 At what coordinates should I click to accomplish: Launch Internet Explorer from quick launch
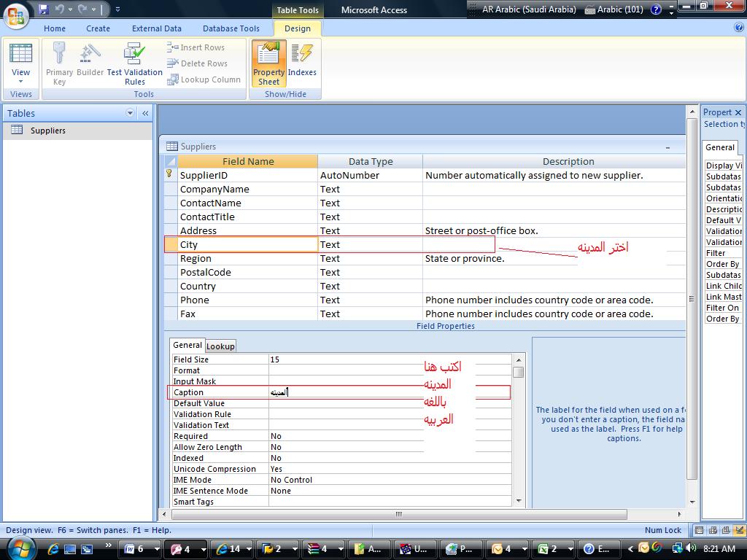pyautogui.click(x=53, y=549)
